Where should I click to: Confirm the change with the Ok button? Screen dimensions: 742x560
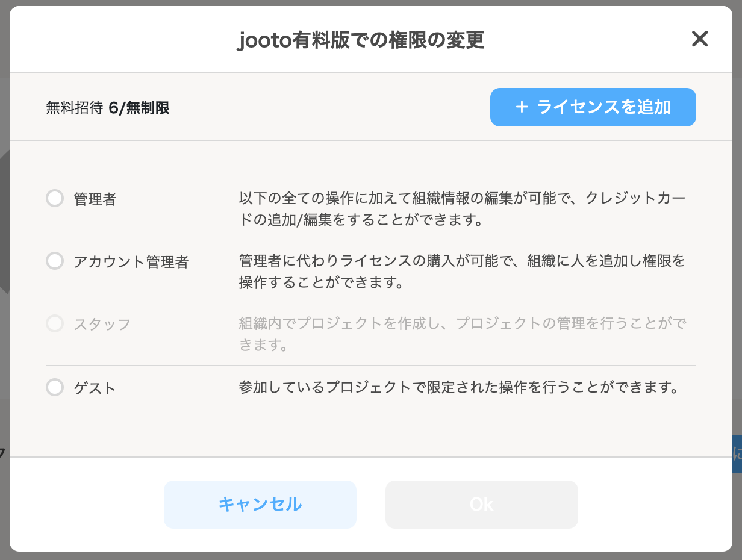pyautogui.click(x=482, y=505)
